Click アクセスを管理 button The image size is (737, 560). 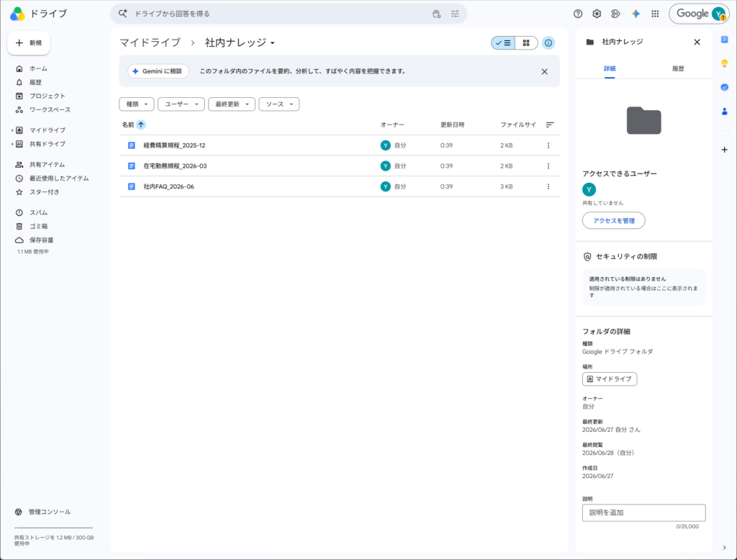pyautogui.click(x=613, y=220)
